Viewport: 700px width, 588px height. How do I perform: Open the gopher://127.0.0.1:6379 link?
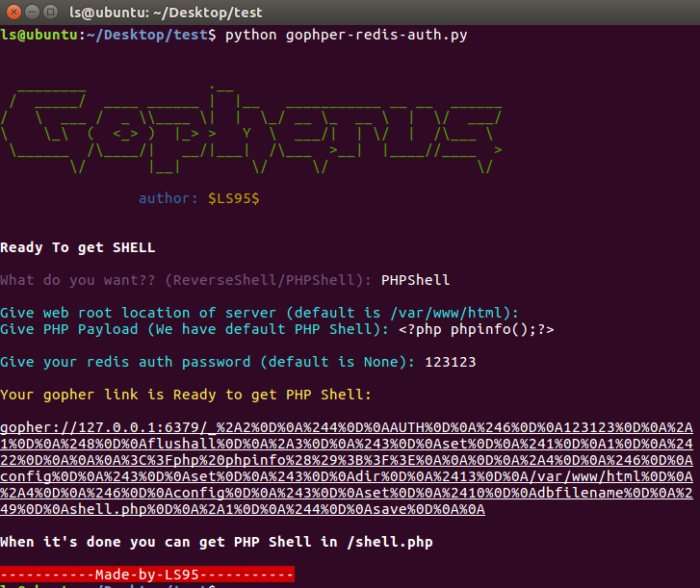(x=347, y=427)
